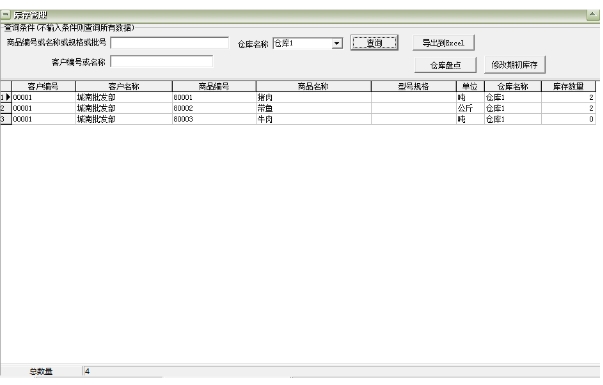The height and width of the screenshot is (385, 603).
Task: Click the 查询 button
Action: tap(374, 43)
